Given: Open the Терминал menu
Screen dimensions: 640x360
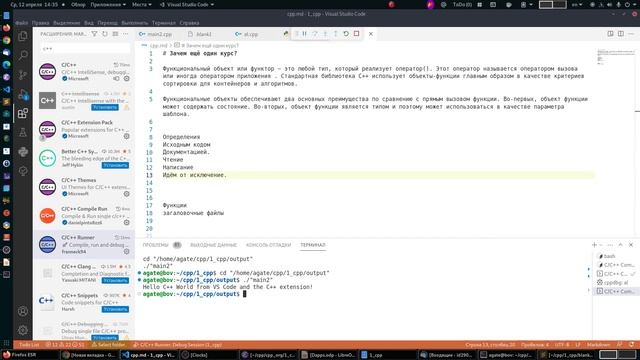Looking at the screenshot, I should 164,23.
